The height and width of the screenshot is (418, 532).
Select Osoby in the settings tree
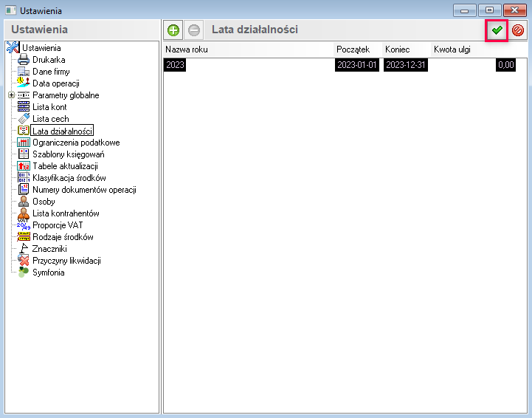[x=44, y=202]
